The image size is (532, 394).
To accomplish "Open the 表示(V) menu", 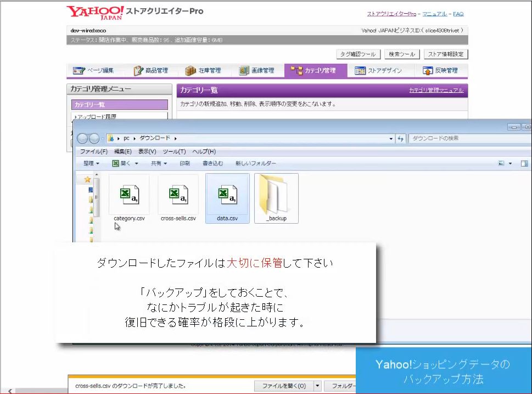I will [x=147, y=152].
